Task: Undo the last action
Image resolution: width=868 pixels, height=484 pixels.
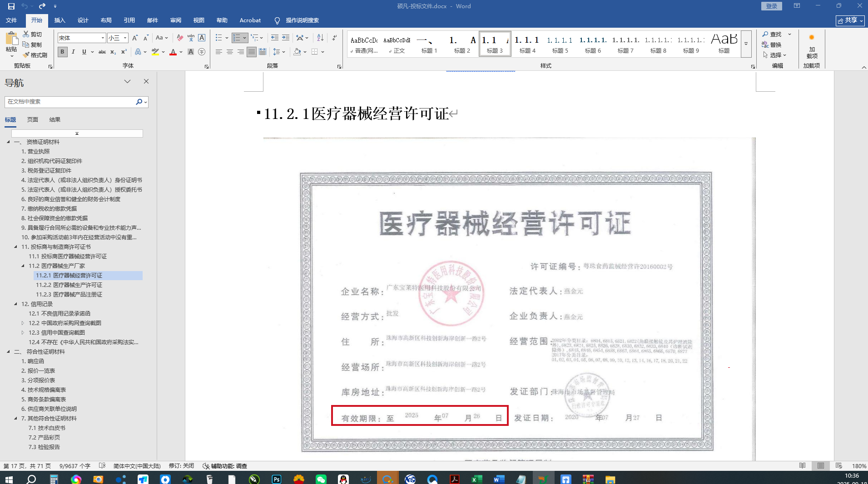Action: [x=25, y=6]
